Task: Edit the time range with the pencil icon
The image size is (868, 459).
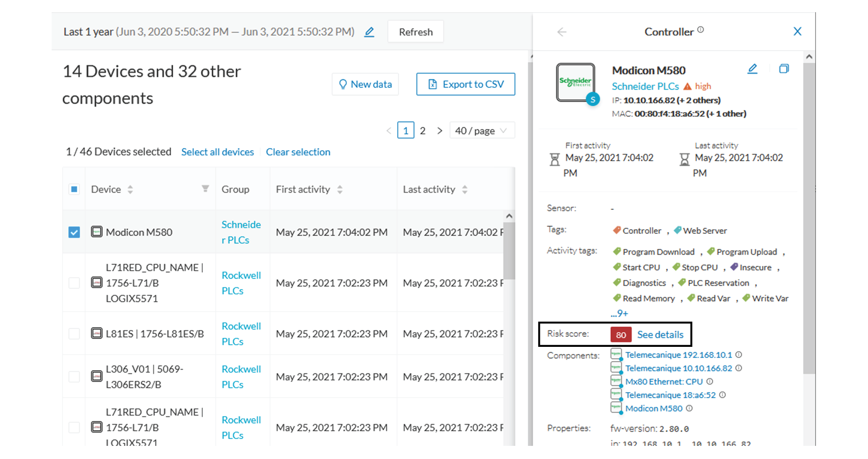Action: pyautogui.click(x=369, y=32)
